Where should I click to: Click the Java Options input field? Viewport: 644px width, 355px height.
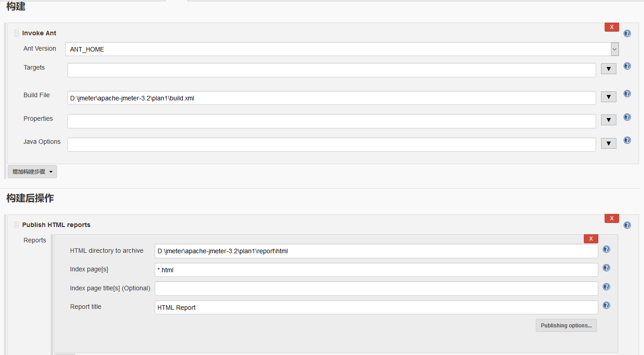[331, 144]
